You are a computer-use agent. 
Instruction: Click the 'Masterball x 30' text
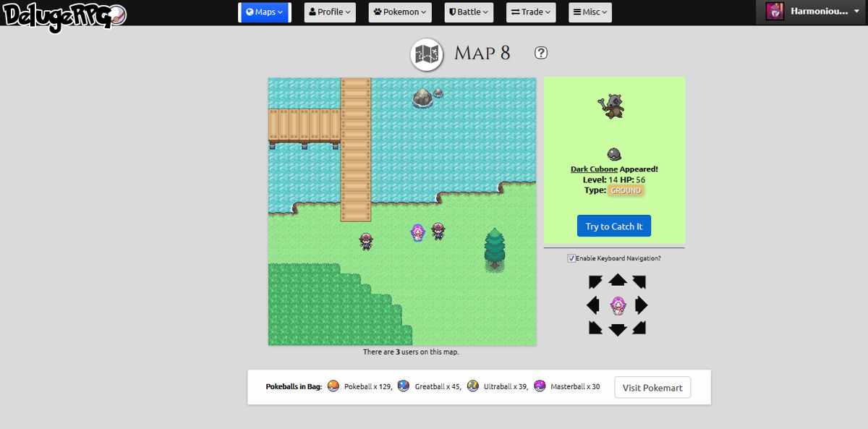click(x=575, y=387)
